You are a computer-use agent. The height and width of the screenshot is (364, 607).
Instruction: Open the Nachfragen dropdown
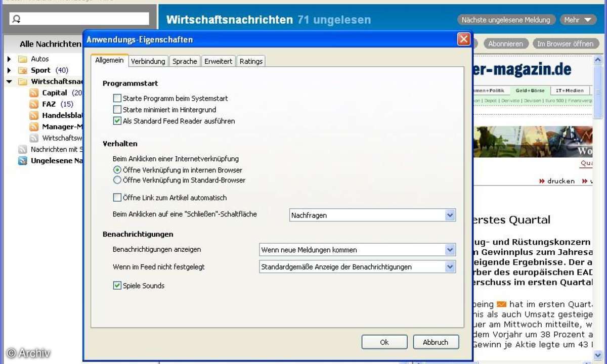click(450, 215)
